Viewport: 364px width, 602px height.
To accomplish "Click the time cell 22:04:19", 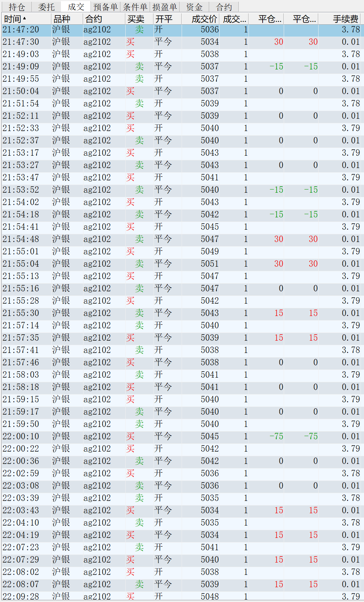I will coord(21,535).
